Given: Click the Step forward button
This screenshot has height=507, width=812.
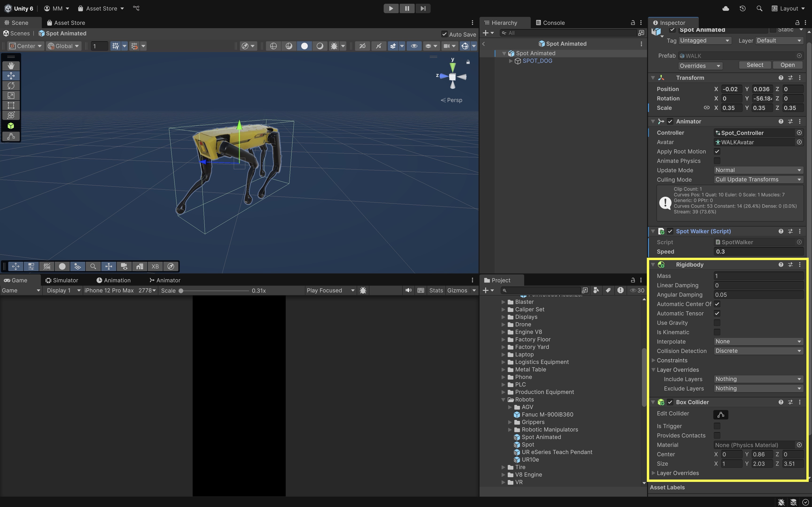Looking at the screenshot, I should [x=423, y=8].
